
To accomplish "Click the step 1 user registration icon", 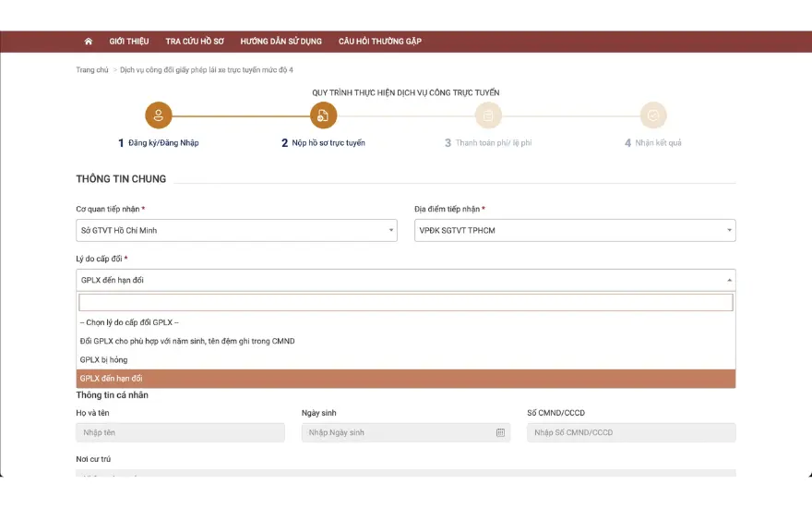I will pyautogui.click(x=159, y=115).
